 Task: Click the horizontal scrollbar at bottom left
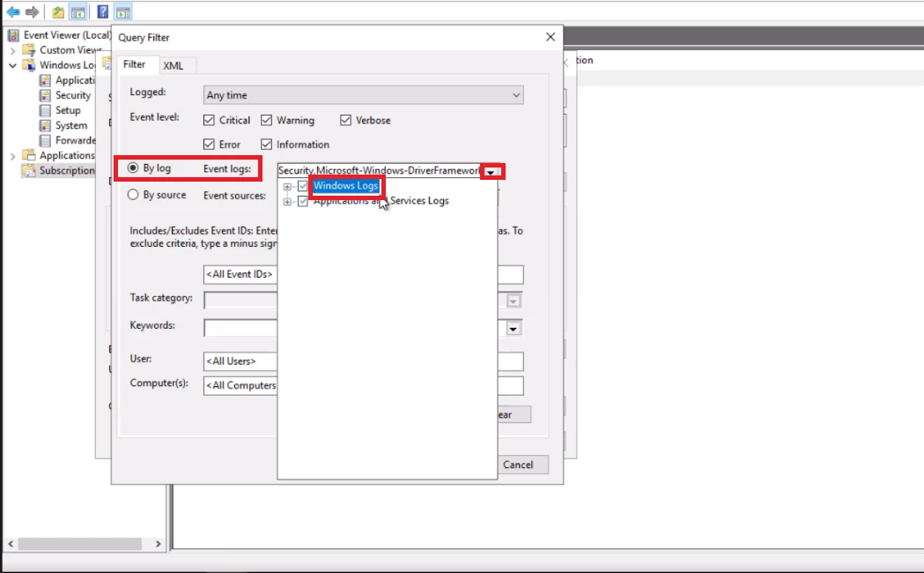point(79,544)
